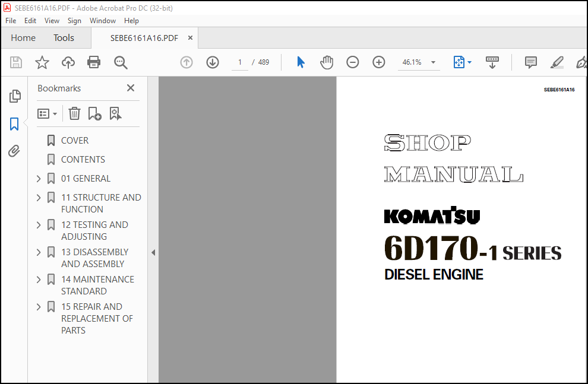Open the Edit menu
588x384 pixels.
point(30,21)
